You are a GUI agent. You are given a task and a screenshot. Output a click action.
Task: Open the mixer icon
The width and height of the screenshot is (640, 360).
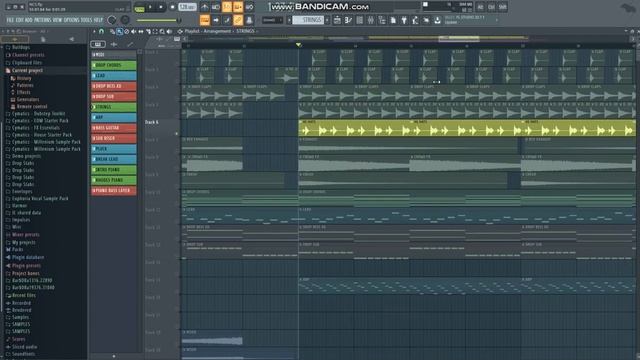(x=371, y=20)
